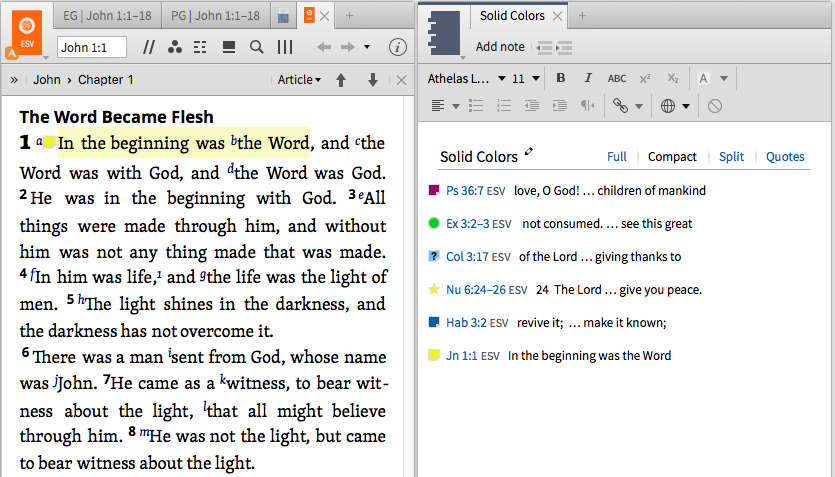Click the John breadcrumb
This screenshot has height=477, width=835.
click(x=47, y=80)
